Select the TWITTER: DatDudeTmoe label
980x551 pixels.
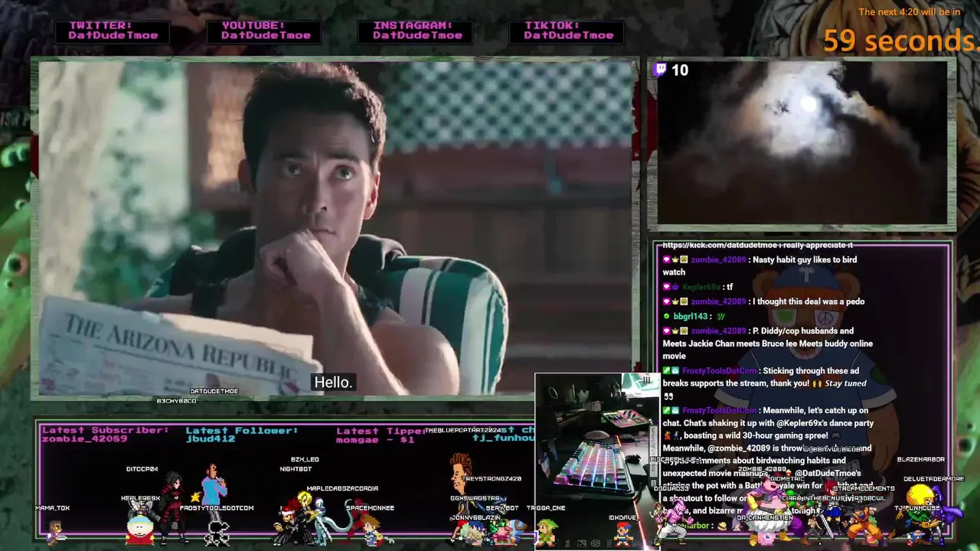(113, 31)
